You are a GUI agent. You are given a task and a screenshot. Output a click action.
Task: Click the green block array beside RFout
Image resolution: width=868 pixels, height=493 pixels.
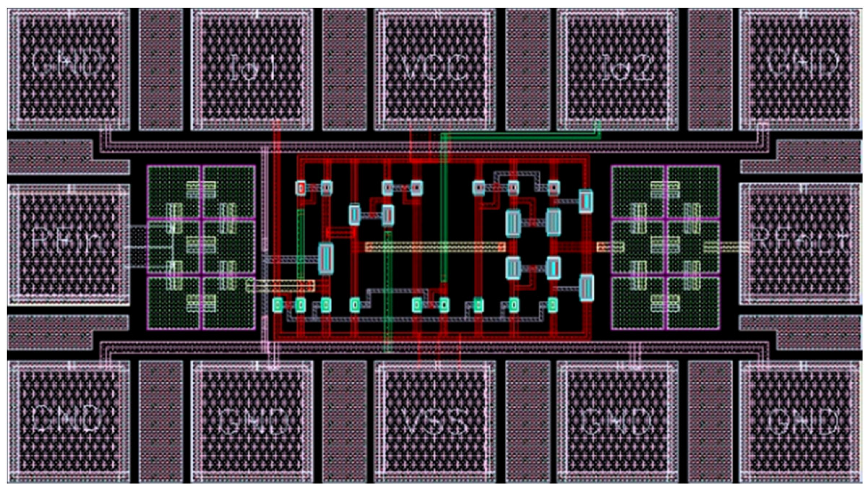(x=665, y=248)
